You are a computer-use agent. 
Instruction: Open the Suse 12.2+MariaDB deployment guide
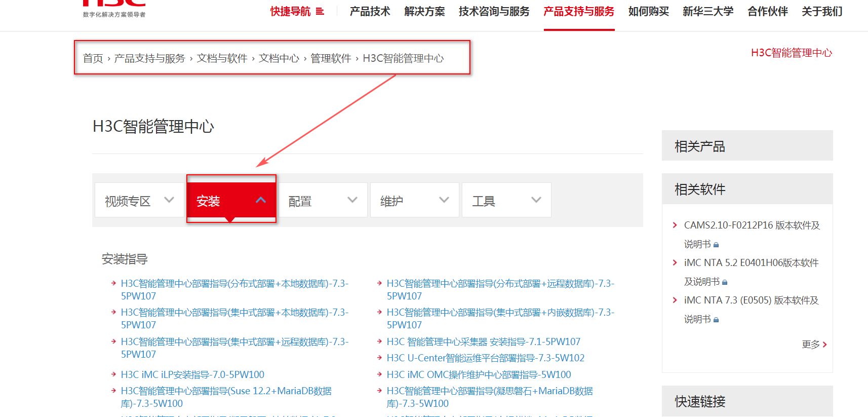[x=226, y=397]
